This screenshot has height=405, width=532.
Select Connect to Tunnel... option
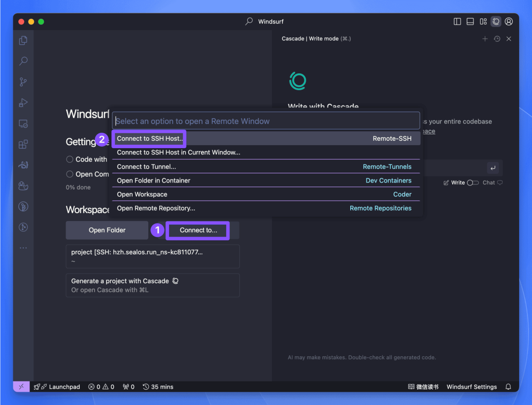pos(266,167)
